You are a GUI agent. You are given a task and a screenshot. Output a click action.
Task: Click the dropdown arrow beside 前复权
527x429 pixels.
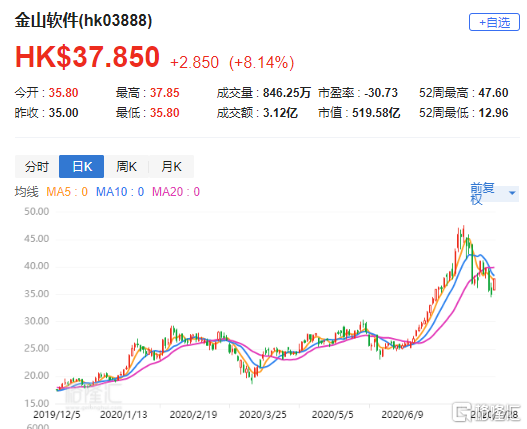point(512,193)
